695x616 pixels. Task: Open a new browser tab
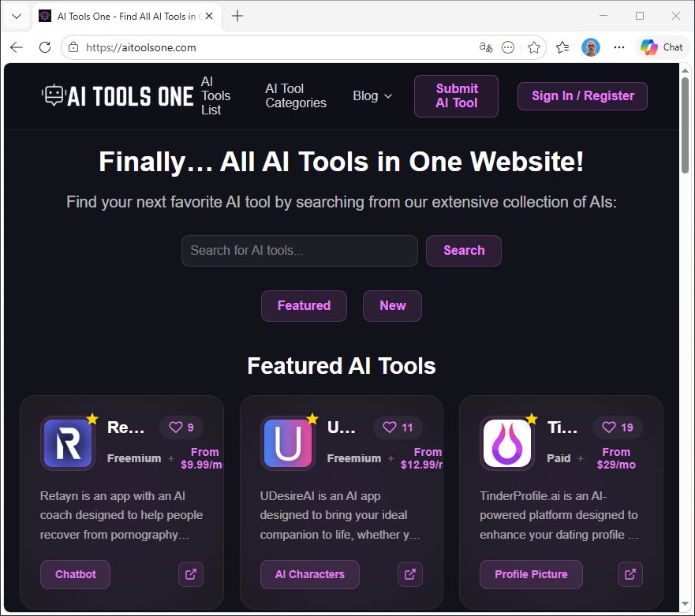(237, 16)
